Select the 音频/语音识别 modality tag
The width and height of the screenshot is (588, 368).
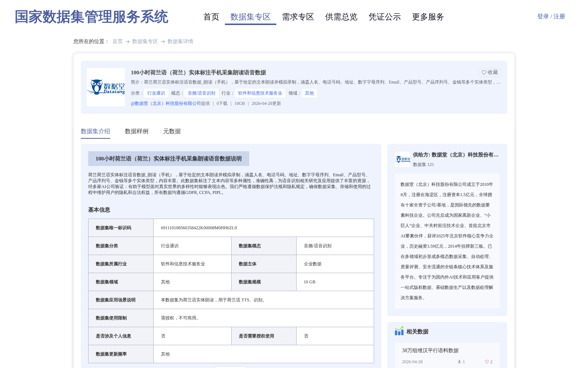click(202, 93)
